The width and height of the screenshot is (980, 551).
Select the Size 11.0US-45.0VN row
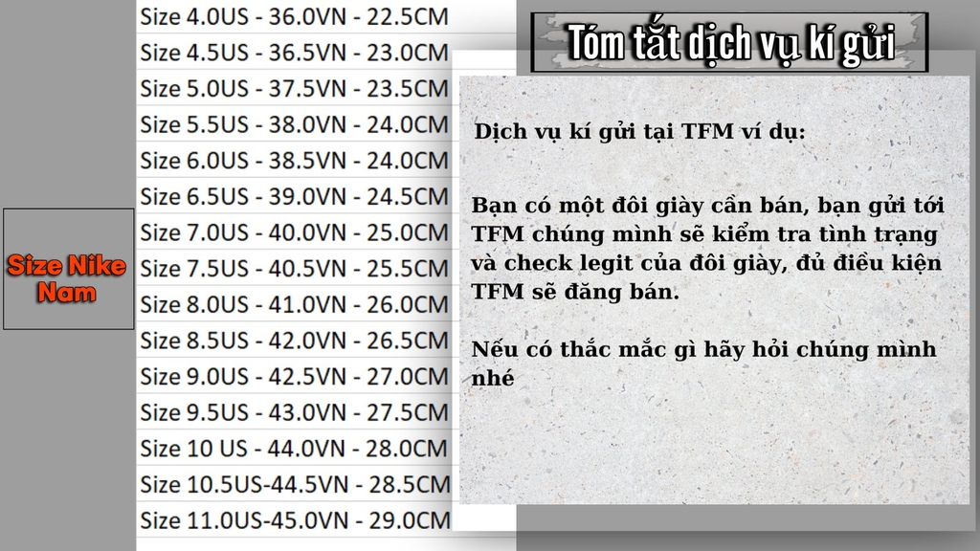click(x=294, y=519)
